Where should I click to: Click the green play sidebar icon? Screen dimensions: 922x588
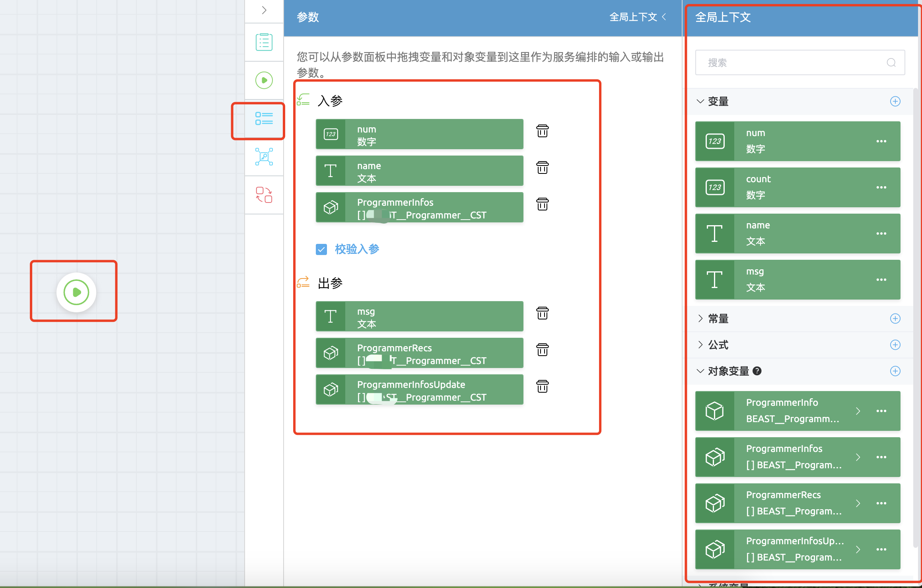coord(264,80)
